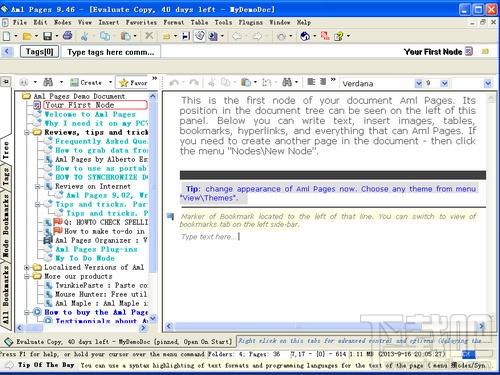Switch to the Node Bookmarks side tab
Screen dimensions: 500x375
pyautogui.click(x=6, y=226)
